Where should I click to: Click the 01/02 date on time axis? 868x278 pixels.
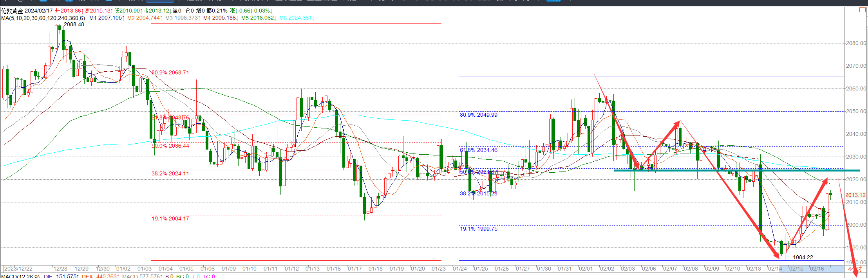pyautogui.click(x=123, y=269)
